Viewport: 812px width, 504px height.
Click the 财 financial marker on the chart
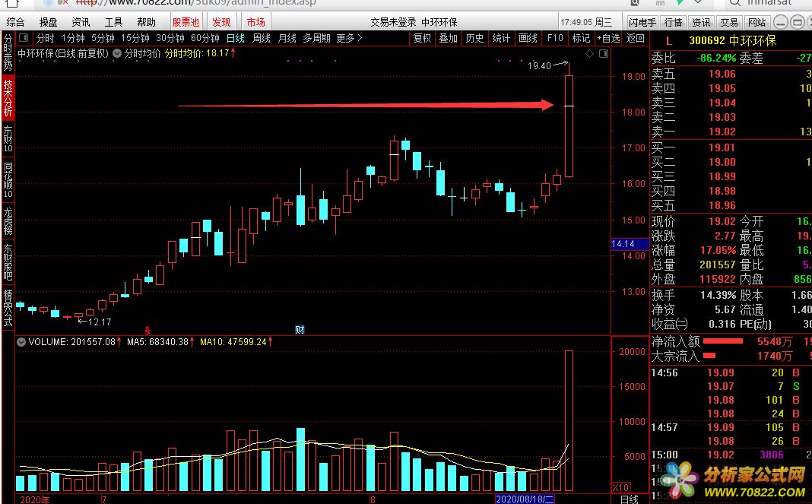(x=300, y=329)
